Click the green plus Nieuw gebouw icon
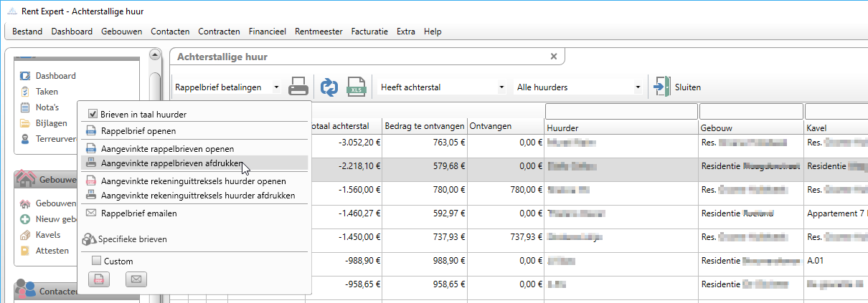 click(26, 219)
